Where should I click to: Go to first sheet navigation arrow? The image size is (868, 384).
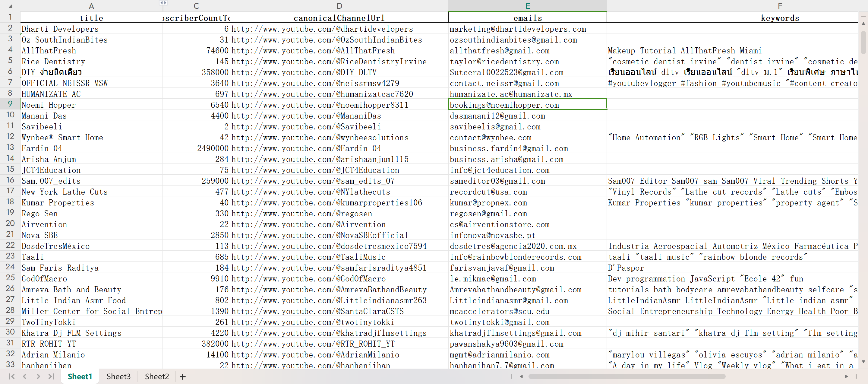click(x=12, y=376)
